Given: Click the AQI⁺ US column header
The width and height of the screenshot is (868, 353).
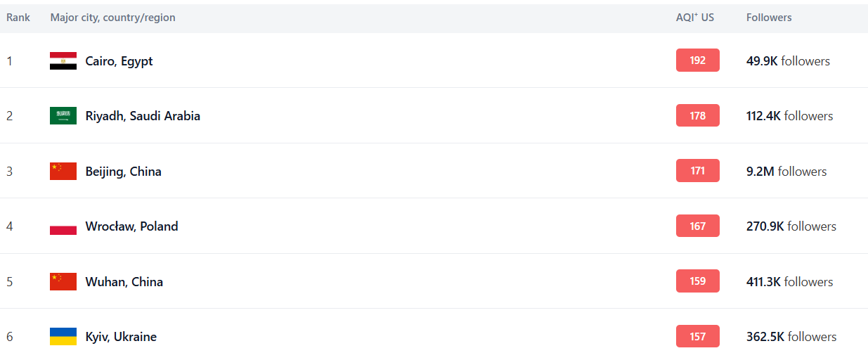Looking at the screenshot, I should click(694, 18).
